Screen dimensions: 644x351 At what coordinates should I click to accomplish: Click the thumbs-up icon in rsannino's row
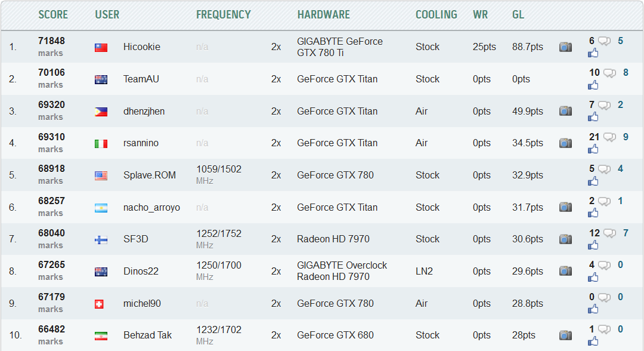(593, 149)
